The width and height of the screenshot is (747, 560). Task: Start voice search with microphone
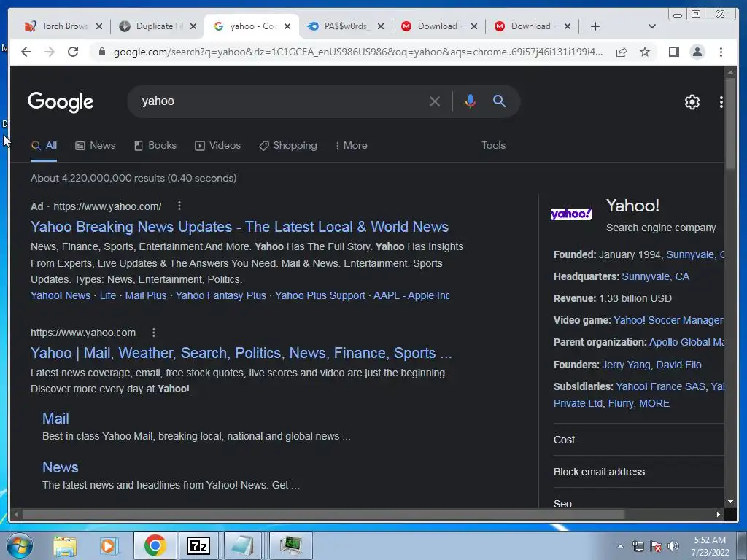pyautogui.click(x=470, y=101)
